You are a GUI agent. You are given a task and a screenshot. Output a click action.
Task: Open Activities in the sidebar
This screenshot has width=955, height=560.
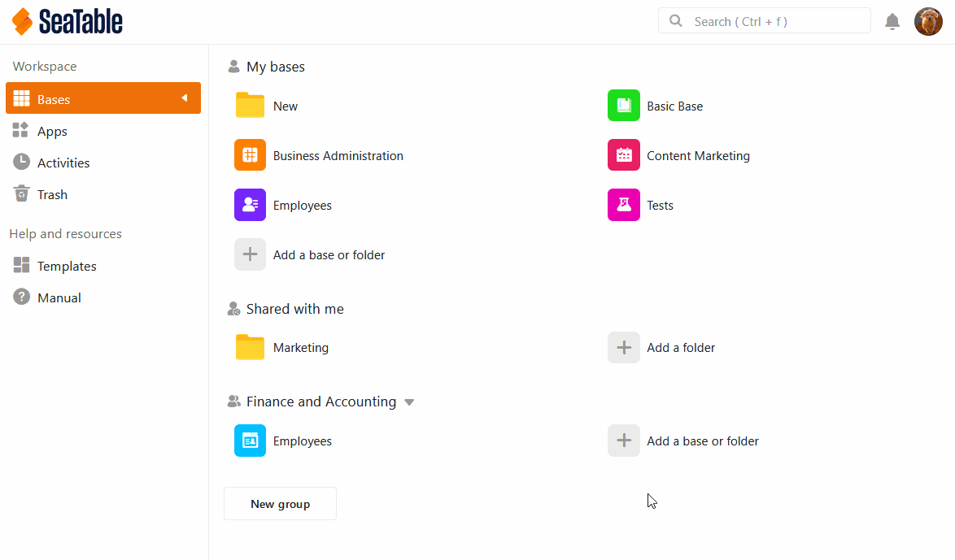(x=63, y=163)
